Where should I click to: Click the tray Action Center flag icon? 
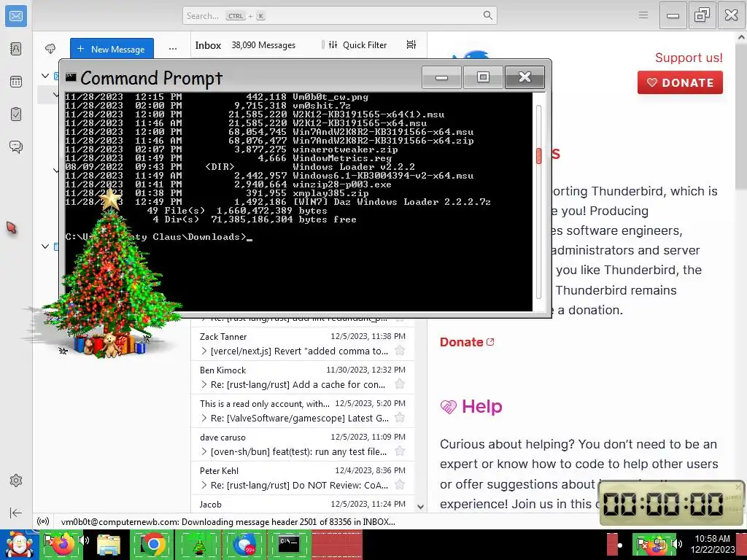642,543
